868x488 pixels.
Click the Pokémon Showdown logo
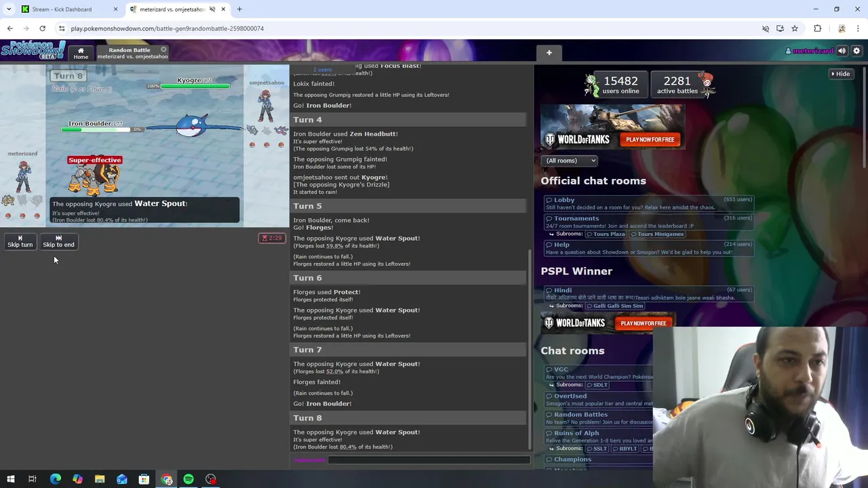point(33,51)
